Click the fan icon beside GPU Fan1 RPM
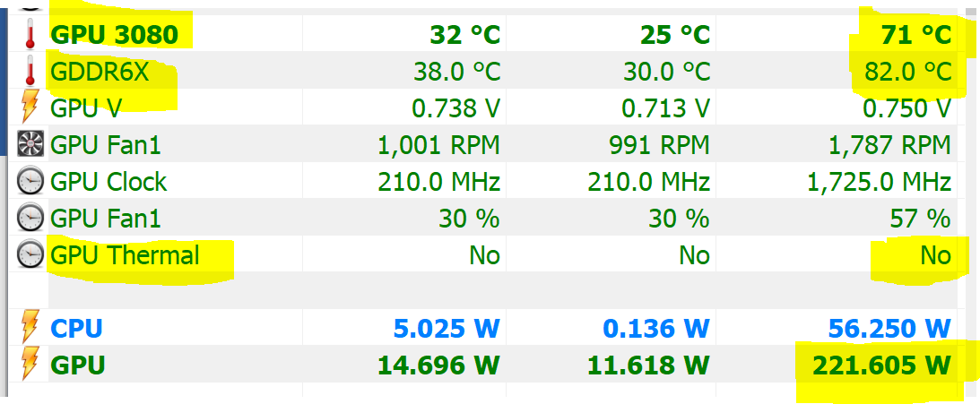 30,145
